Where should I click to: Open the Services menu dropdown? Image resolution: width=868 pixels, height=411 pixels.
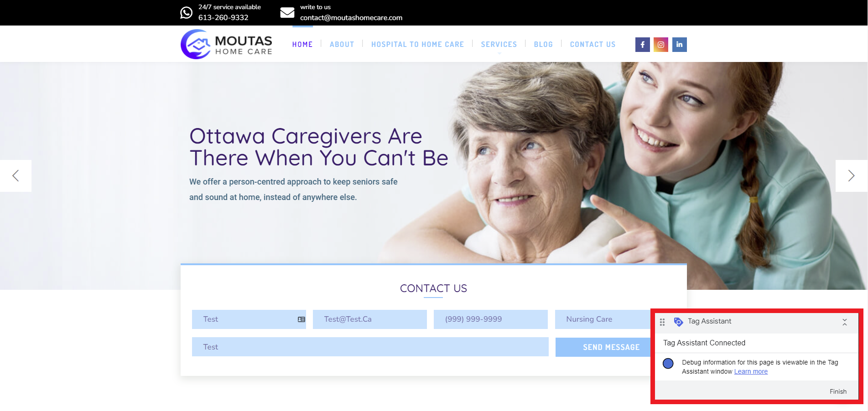pos(499,45)
